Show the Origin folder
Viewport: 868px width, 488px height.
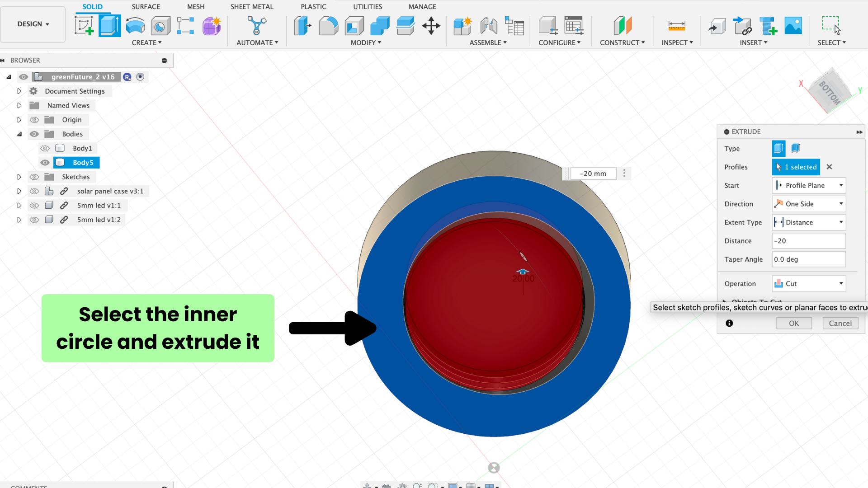tap(34, 120)
